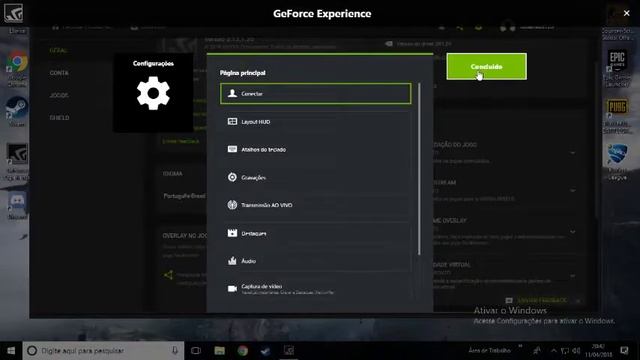Image resolution: width=640 pixels, height=360 pixels.
Task: Click the search microphone icon
Action: 175,351
